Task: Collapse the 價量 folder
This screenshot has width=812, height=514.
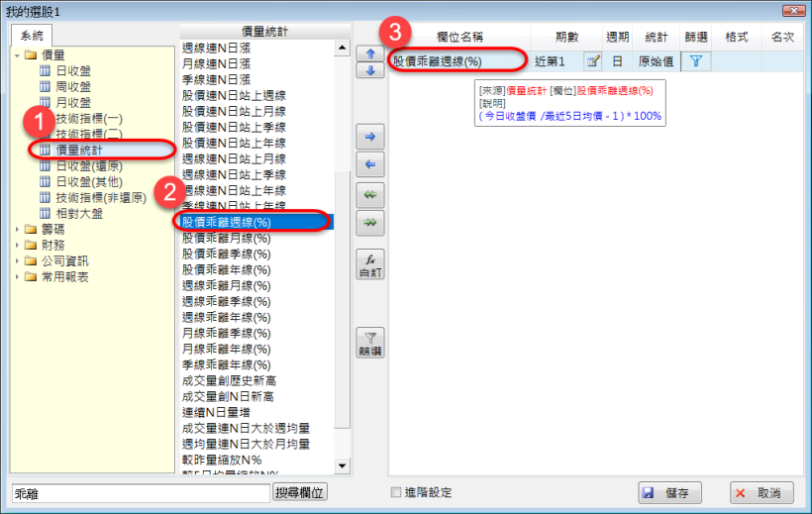Action: click(17, 54)
